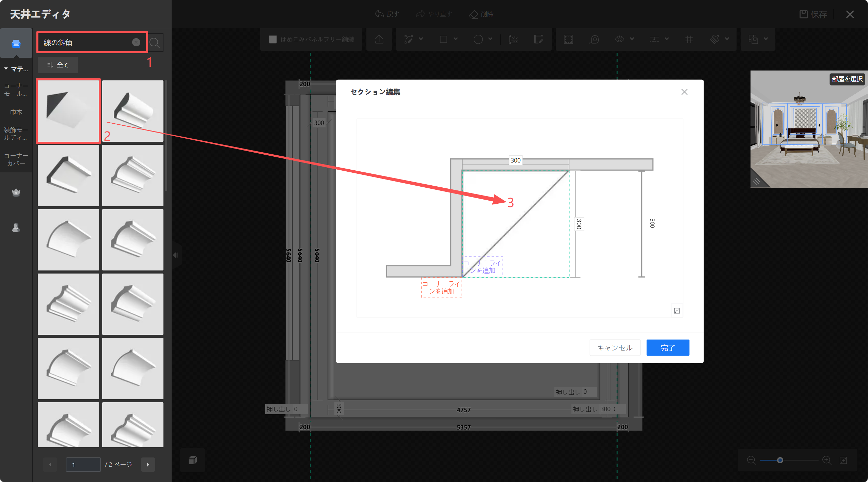Toggle the はめこみパネルフリー舗装 checkbox
The width and height of the screenshot is (868, 482).
(273, 40)
